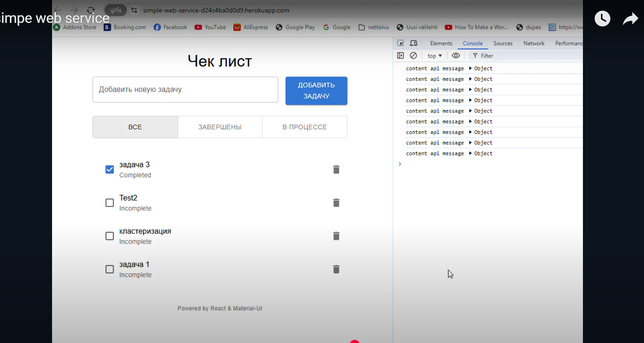This screenshot has width=644, height=343.
Task: Uncheck the задача 3 checkbox
Action: tap(109, 169)
